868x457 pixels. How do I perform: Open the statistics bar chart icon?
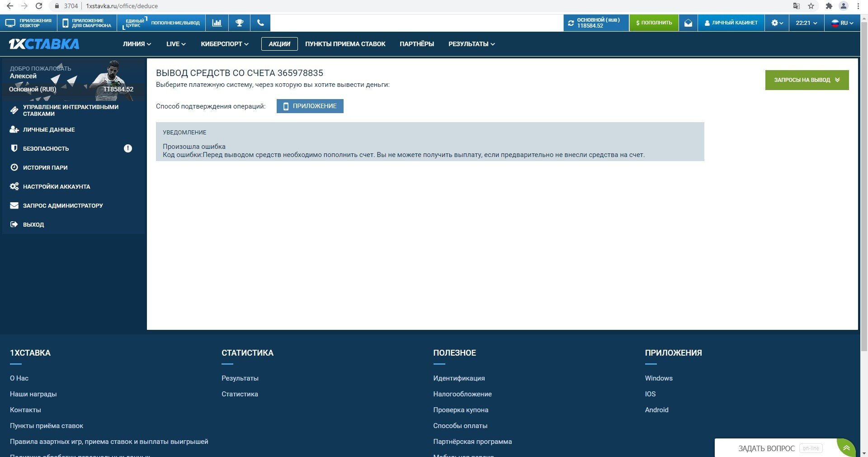point(217,23)
